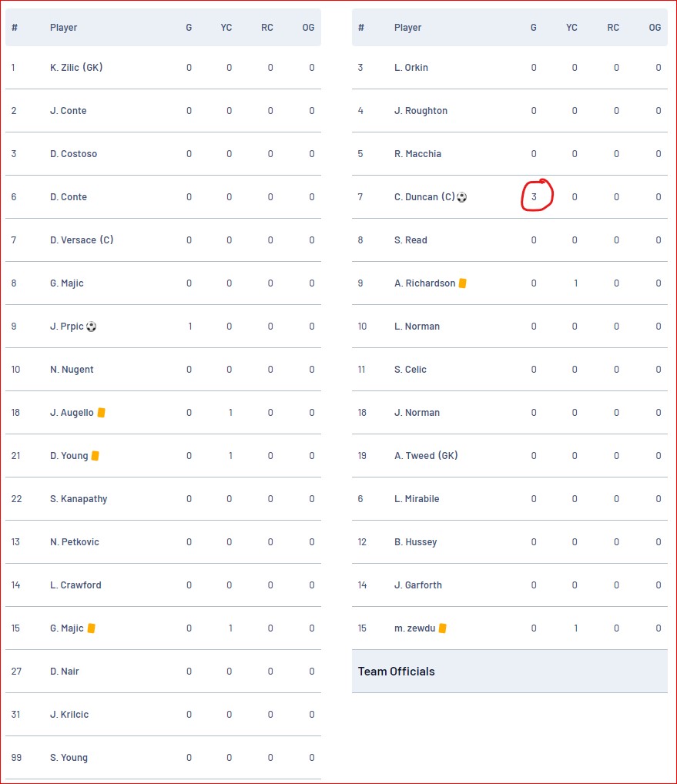Select the red-circled goal count 3
This screenshot has height=784, width=677.
[x=534, y=197]
